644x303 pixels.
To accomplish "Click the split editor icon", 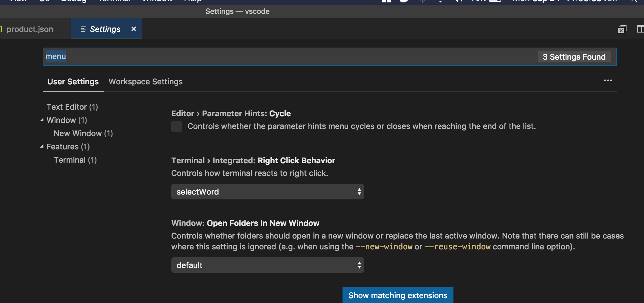I will [x=640, y=29].
